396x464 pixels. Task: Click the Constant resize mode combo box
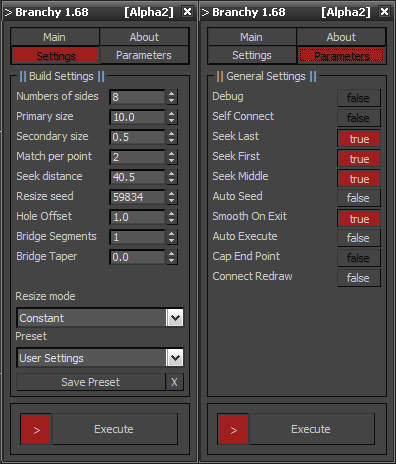pyautogui.click(x=100, y=318)
